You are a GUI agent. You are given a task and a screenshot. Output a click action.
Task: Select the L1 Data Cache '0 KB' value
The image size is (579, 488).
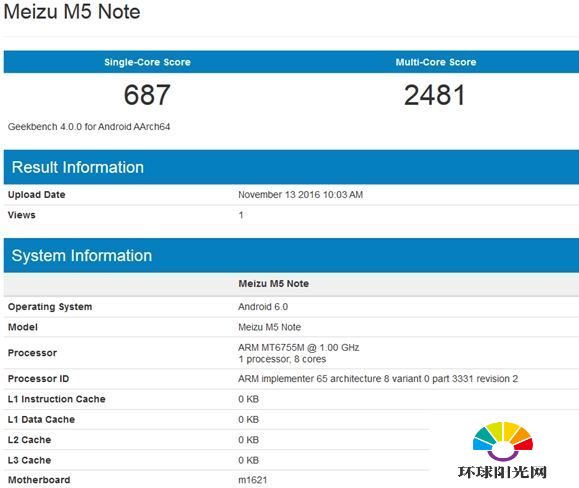point(249,420)
